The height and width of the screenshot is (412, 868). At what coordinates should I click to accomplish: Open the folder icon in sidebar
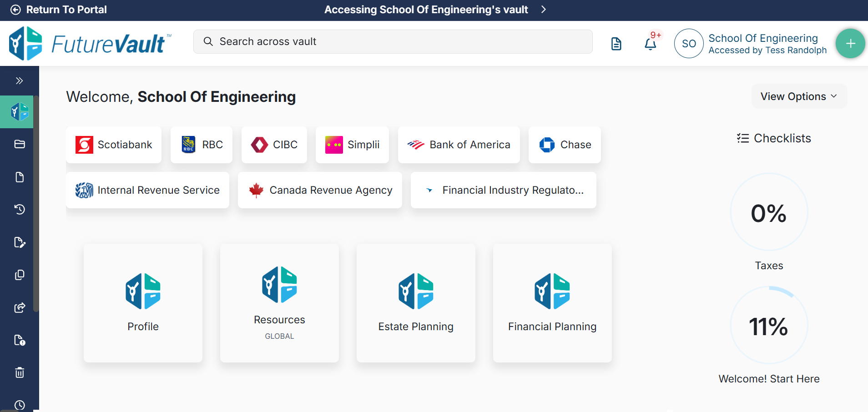(20, 144)
